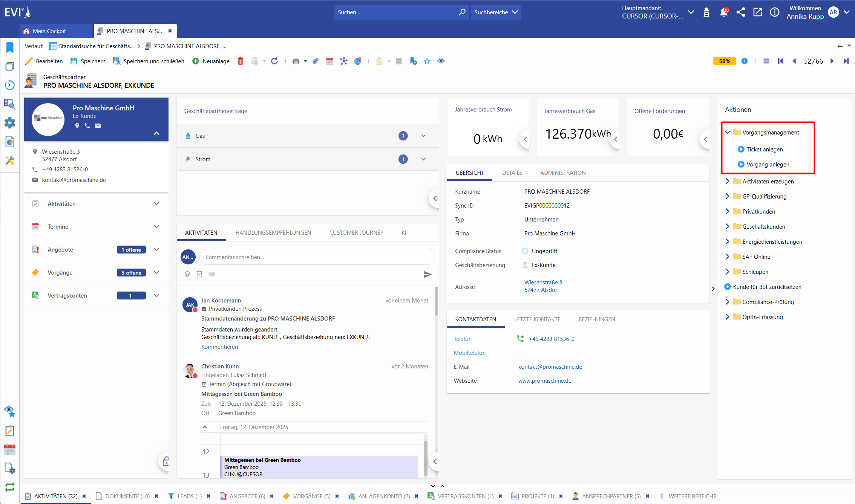Click the share icon in header
This screenshot has width=855, height=504.
[x=741, y=12]
